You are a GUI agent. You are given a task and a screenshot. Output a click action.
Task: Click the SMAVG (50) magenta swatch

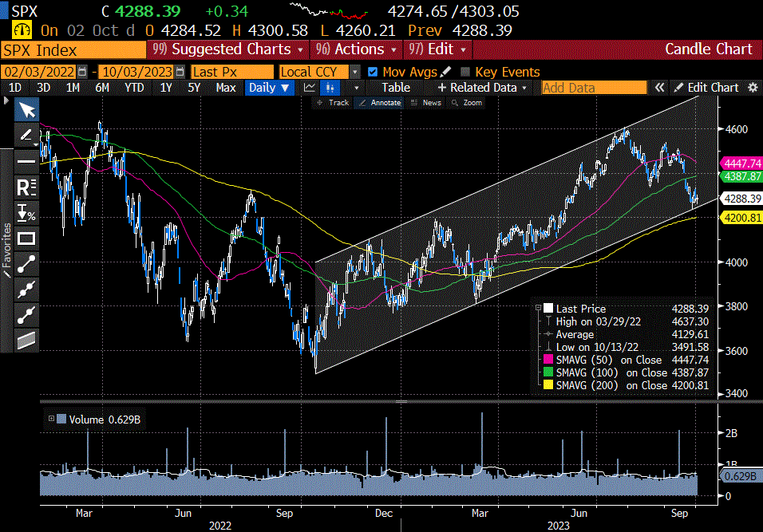pos(548,360)
